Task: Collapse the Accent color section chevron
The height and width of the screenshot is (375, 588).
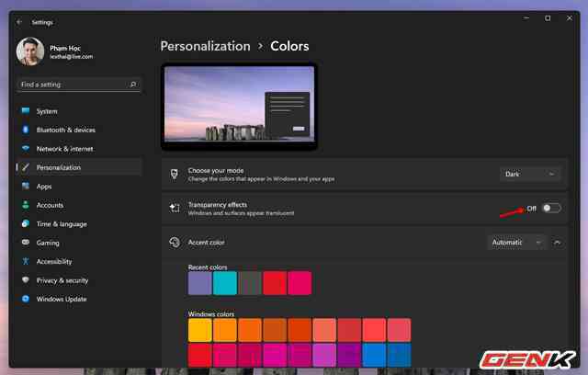Action: pyautogui.click(x=558, y=243)
